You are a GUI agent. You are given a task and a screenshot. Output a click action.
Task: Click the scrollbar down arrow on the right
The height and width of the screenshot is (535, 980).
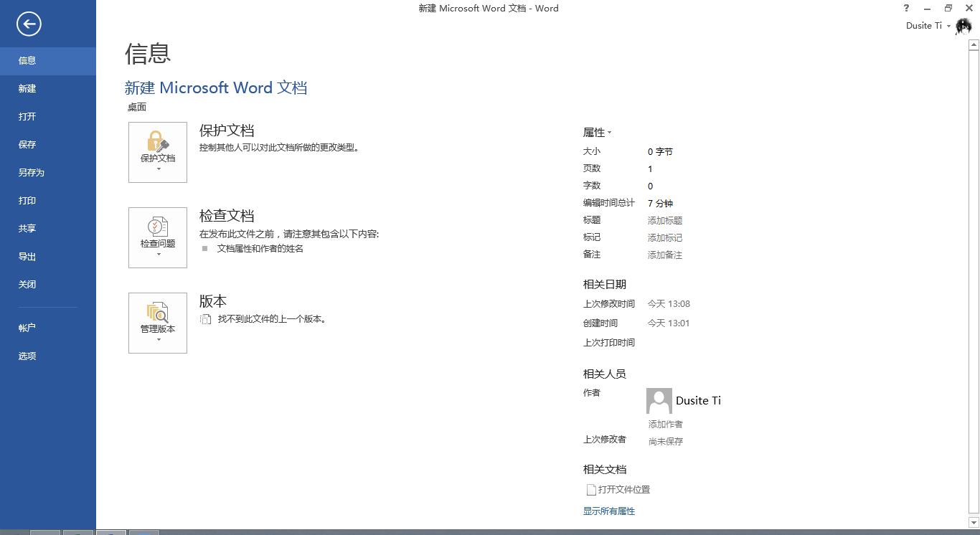(974, 522)
